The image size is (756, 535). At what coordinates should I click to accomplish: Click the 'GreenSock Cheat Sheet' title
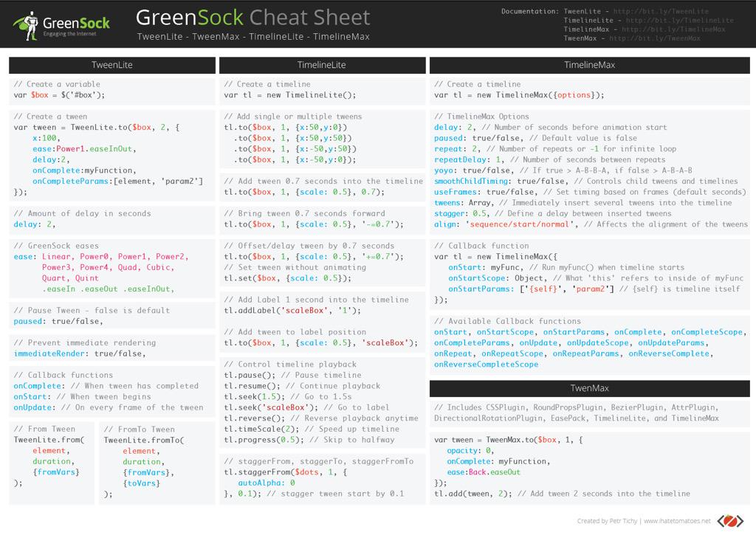pos(252,18)
